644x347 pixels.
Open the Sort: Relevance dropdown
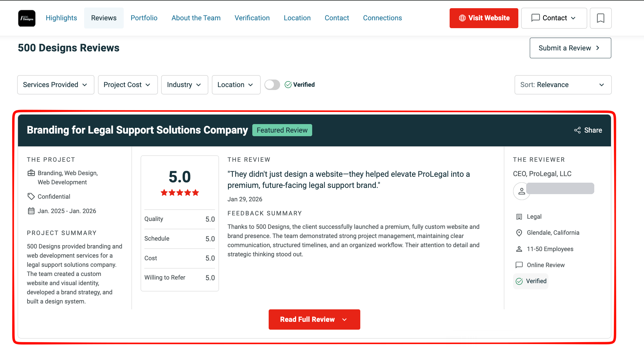[x=563, y=85]
